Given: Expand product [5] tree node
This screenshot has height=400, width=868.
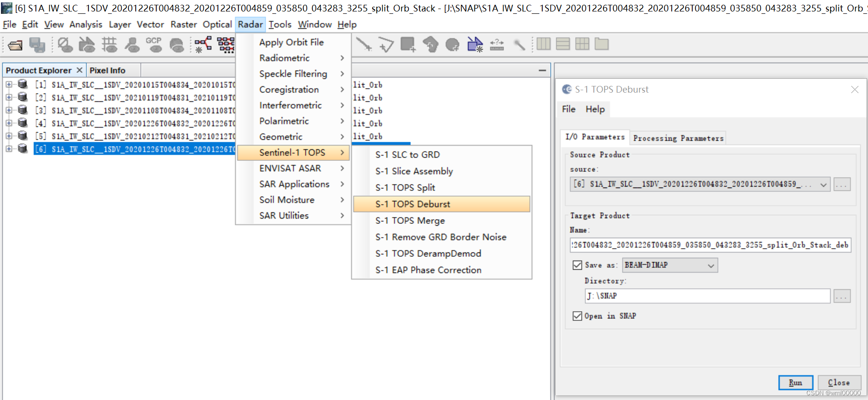Looking at the screenshot, I should coord(9,136).
